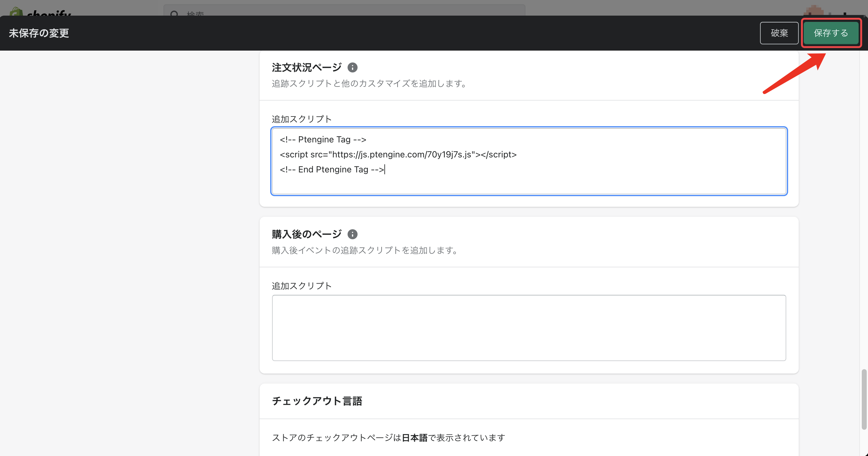Click the text 購入後イベントの追跡スクリプトを追加します。

click(365, 250)
